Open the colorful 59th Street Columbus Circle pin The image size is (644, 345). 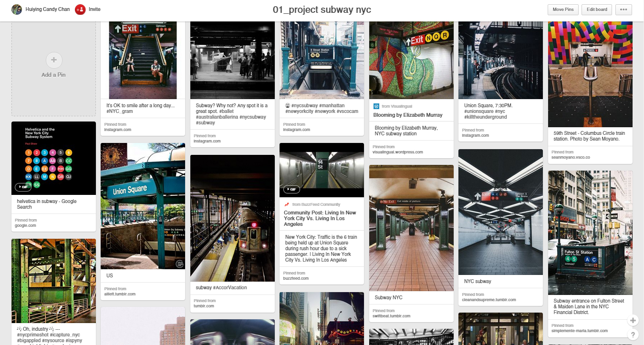(x=590, y=74)
